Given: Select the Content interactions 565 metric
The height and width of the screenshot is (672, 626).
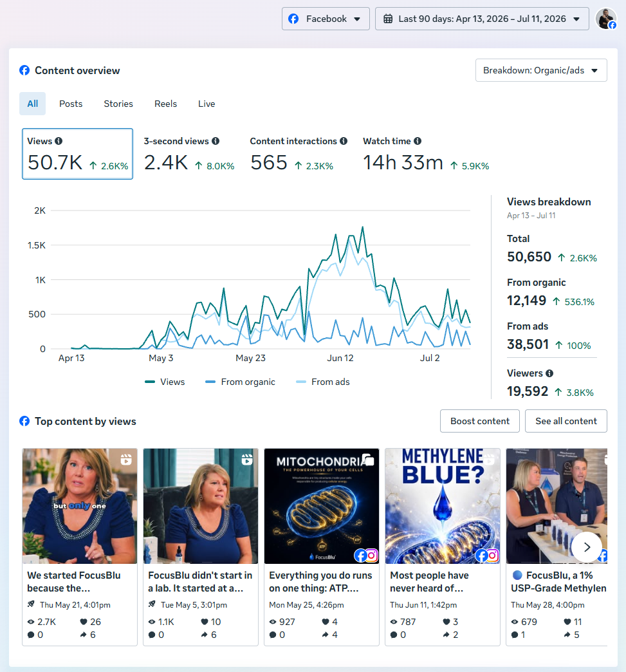Looking at the screenshot, I should [x=299, y=154].
